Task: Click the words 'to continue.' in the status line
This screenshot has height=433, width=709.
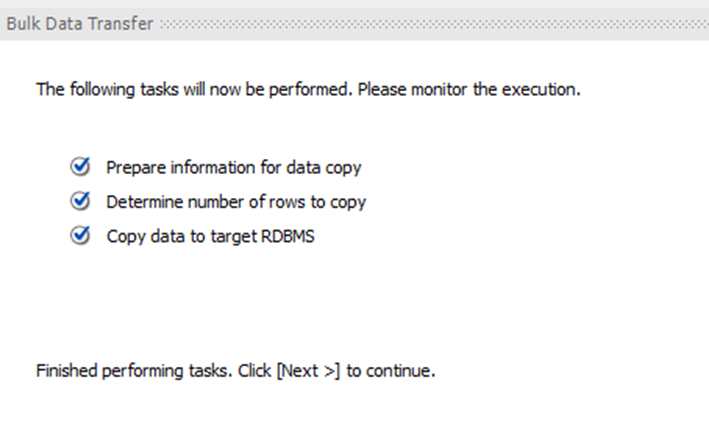Action: click(x=391, y=370)
